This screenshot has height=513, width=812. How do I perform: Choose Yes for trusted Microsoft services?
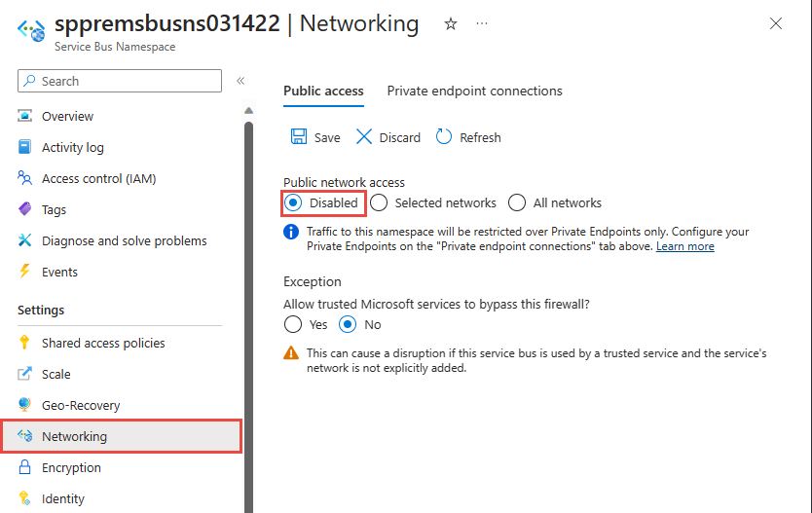click(x=293, y=324)
